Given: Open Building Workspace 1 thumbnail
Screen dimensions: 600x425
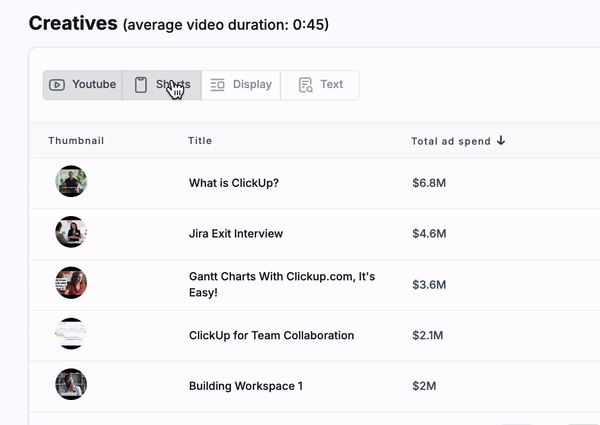Looking at the screenshot, I should [71, 384].
